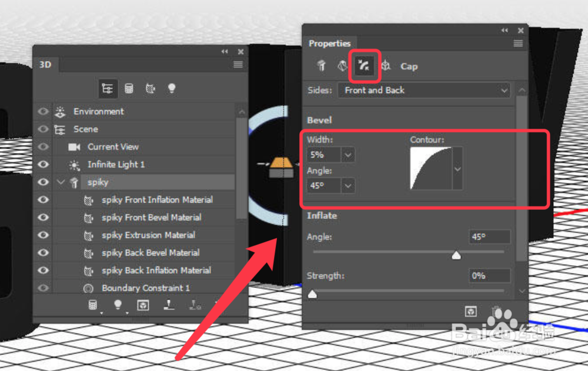Hide the Infinite Light 1 layer
588x371 pixels.
point(43,165)
